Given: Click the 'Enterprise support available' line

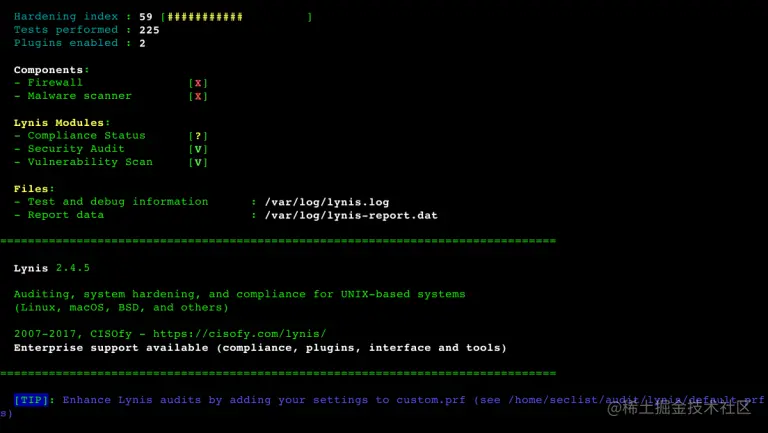Looking at the screenshot, I should point(260,348).
